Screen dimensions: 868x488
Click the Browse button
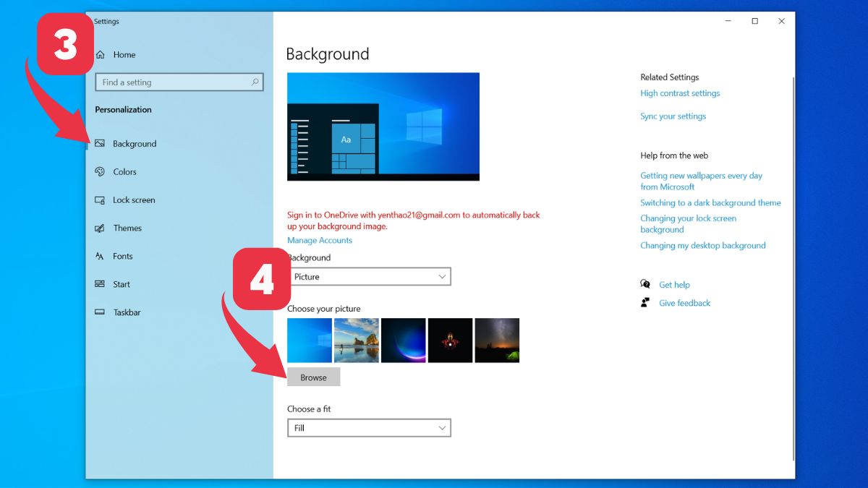313,377
